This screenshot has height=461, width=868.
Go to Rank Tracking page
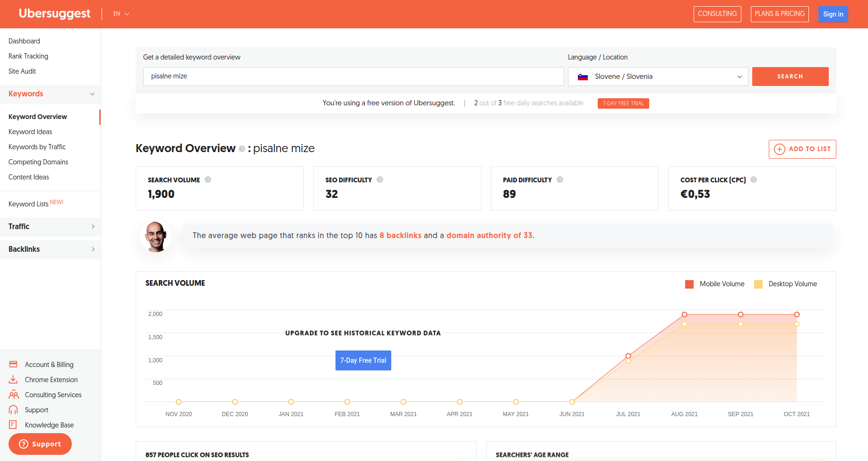click(x=28, y=56)
